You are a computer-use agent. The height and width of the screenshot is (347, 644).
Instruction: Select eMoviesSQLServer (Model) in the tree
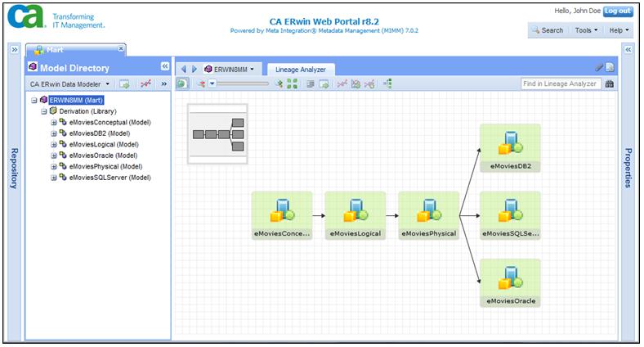(x=110, y=178)
